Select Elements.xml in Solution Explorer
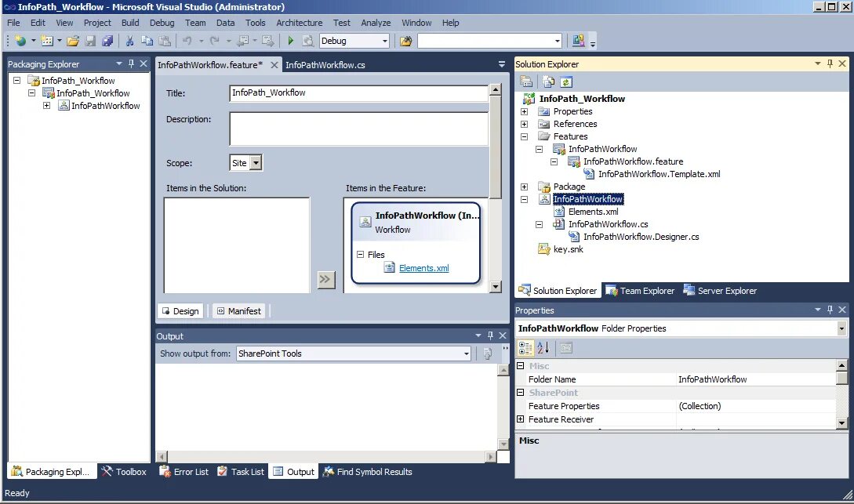This screenshot has width=854, height=504. (593, 212)
